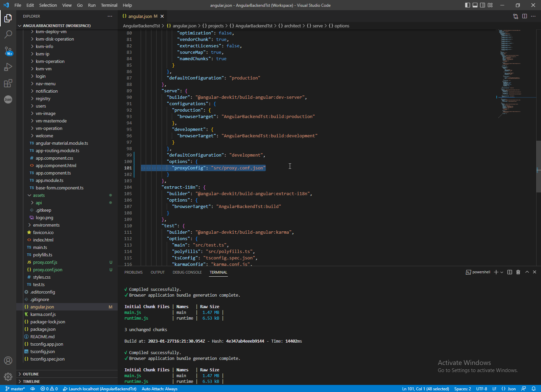Open Run and Debug view
The width and height of the screenshot is (541, 392).
8,67
